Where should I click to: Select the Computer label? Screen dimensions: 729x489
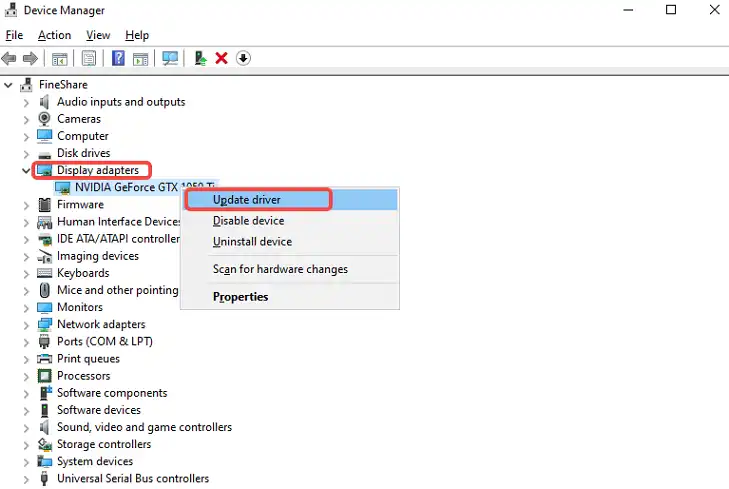click(83, 136)
